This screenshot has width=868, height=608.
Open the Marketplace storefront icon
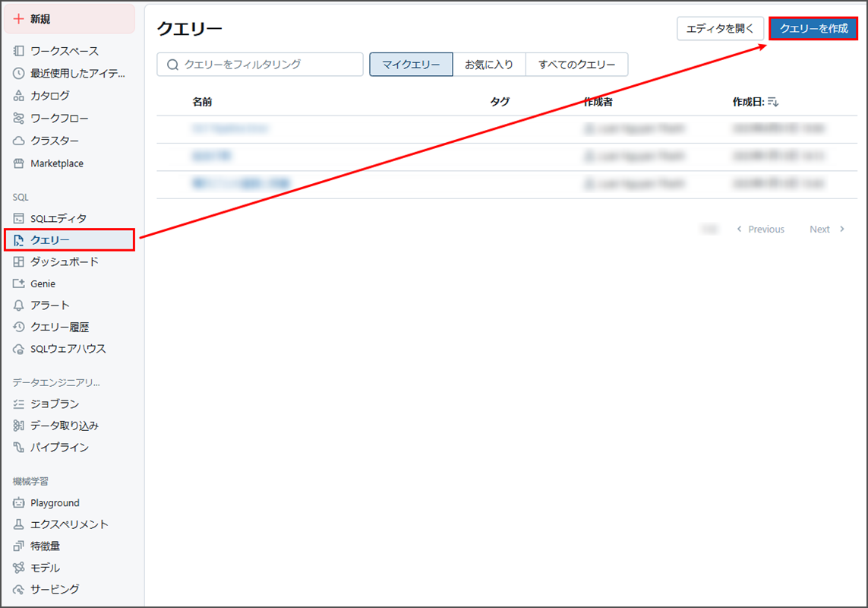[x=18, y=163]
